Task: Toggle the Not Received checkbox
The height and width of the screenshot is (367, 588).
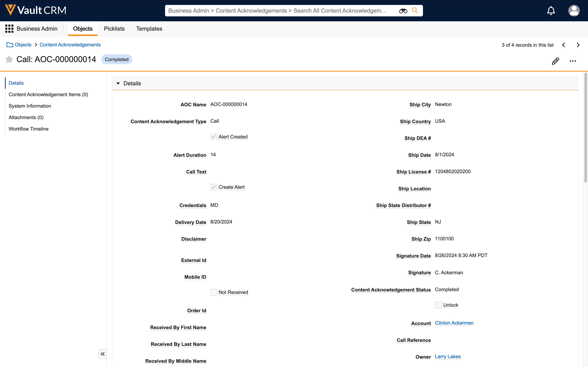Action: [x=214, y=292]
